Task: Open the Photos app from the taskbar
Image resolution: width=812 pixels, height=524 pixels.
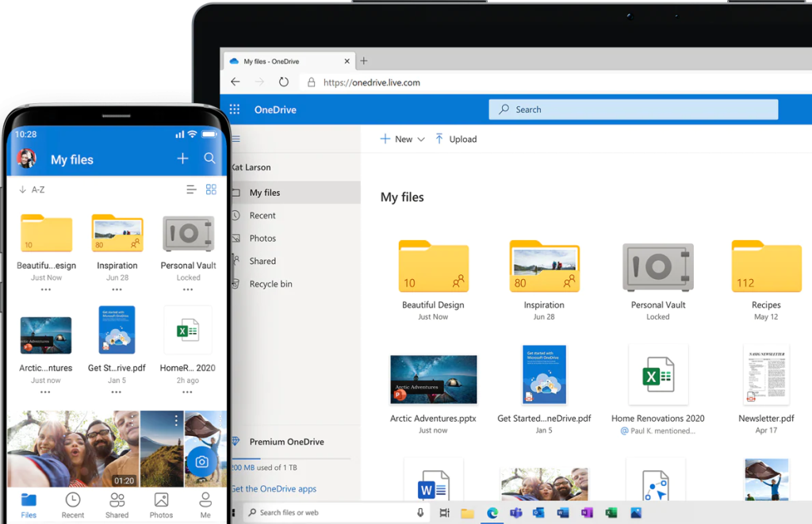Action: coord(636,513)
